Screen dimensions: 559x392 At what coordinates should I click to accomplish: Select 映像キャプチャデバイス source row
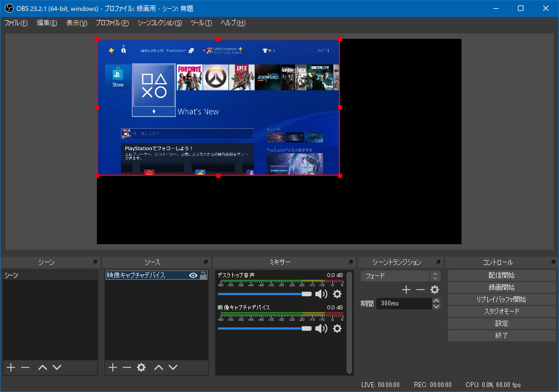[x=156, y=275]
